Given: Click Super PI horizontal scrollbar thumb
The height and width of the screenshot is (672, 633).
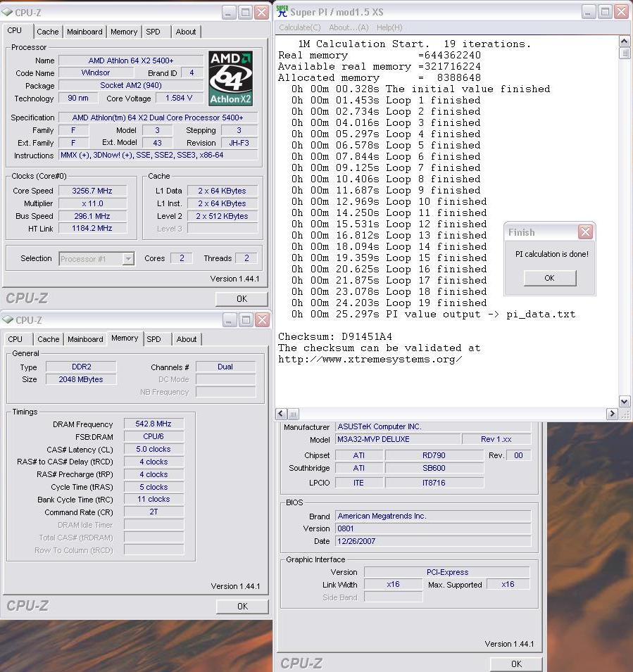Looking at the screenshot, I should tap(294, 414).
